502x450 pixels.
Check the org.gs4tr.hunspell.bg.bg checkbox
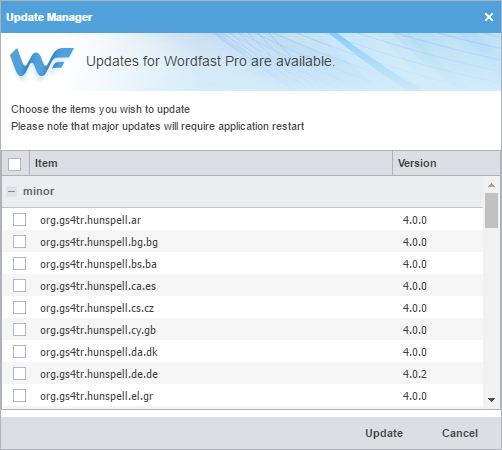tap(19, 242)
